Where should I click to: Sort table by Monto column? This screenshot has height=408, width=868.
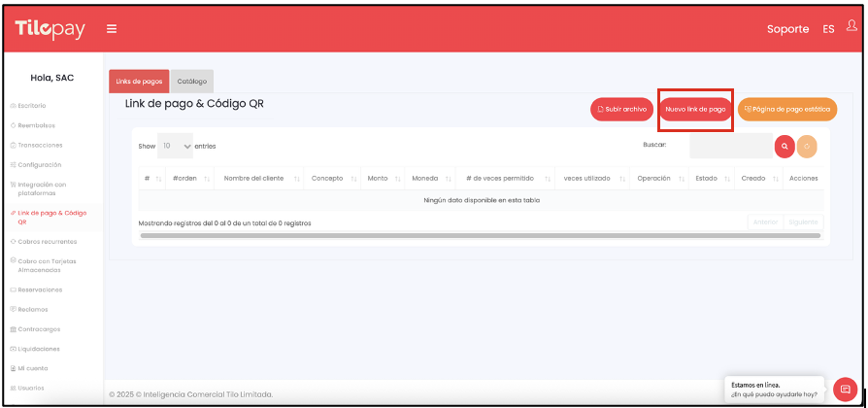click(378, 178)
